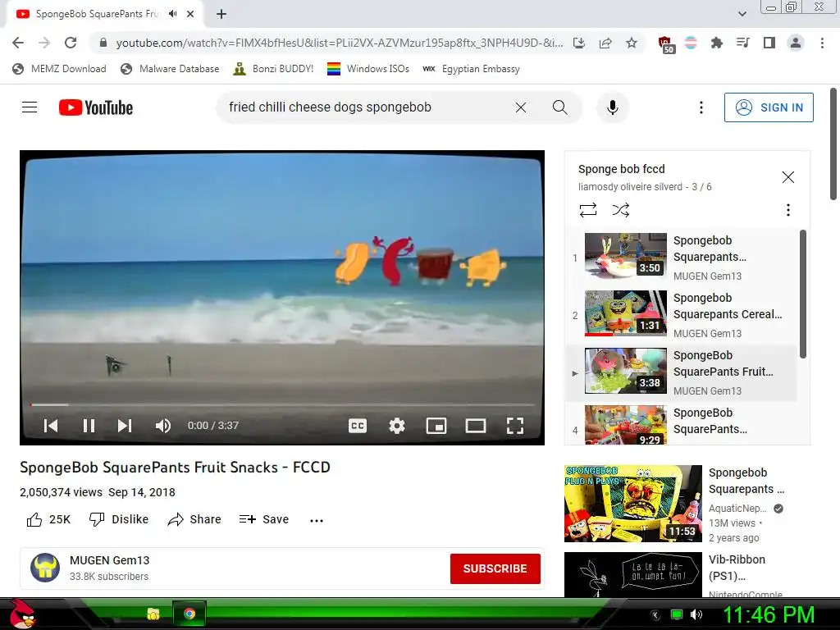Open the ad blocker extension showing 50
The height and width of the screenshot is (630, 840).
665,44
